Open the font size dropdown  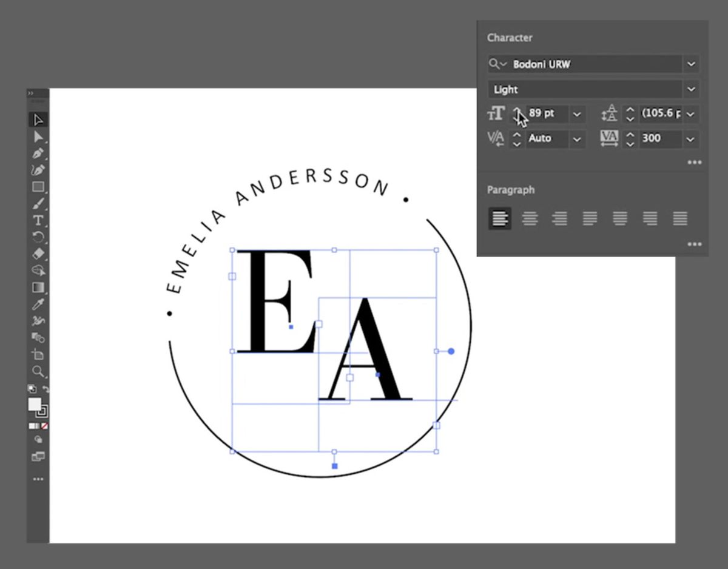577,114
